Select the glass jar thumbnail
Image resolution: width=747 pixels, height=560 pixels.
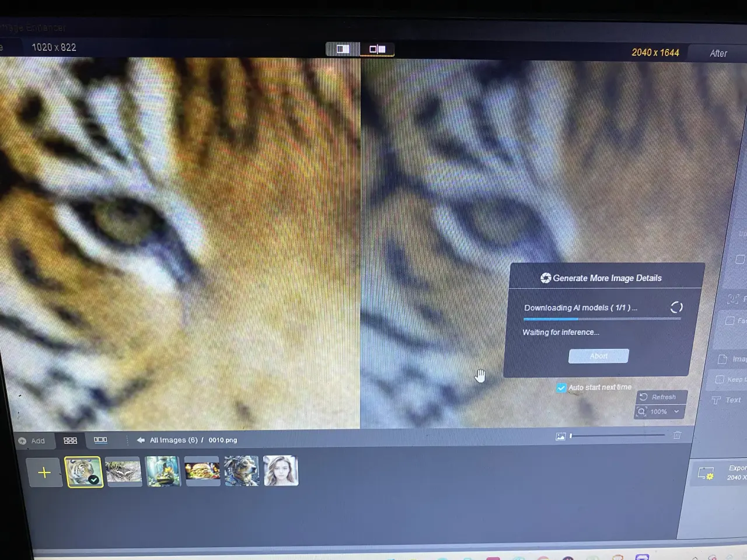(x=163, y=471)
